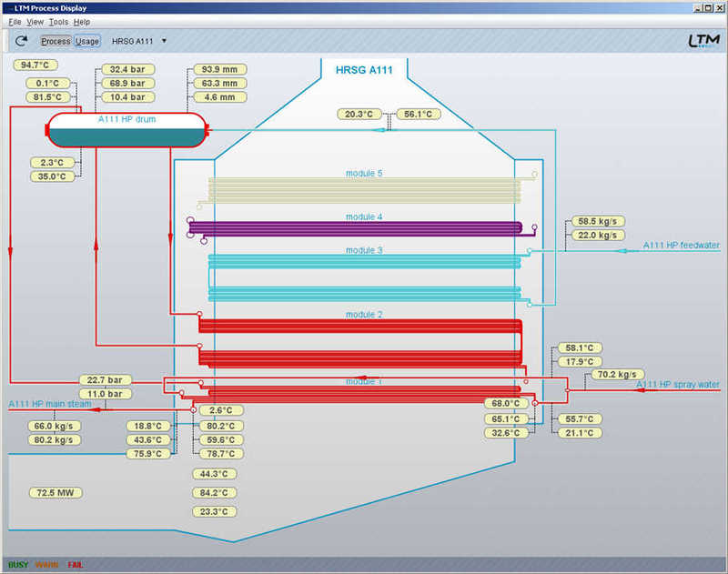Open the HRSG A111 unit dropdown

tap(139, 41)
